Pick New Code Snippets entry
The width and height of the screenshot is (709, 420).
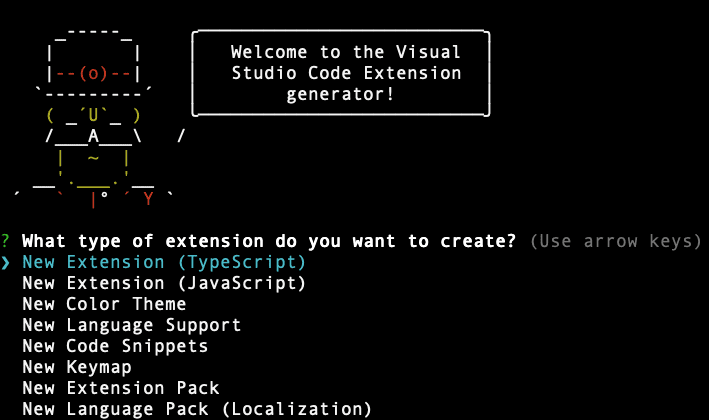(115, 346)
